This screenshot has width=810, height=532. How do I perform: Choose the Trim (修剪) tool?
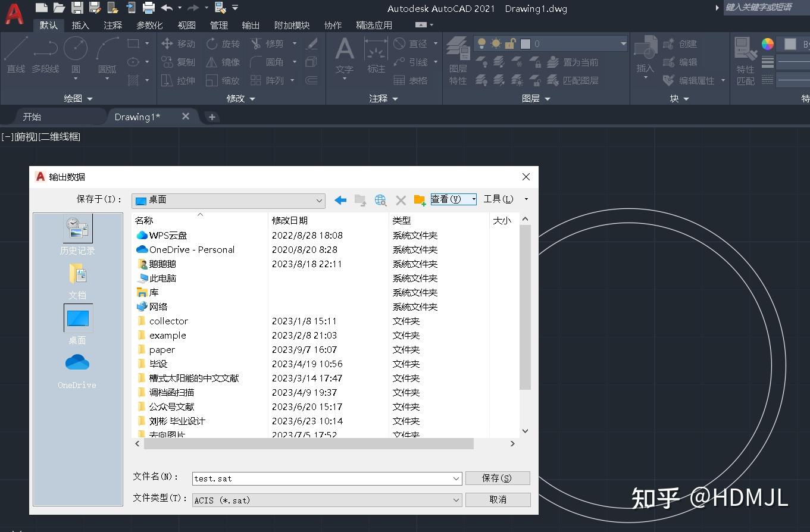[x=268, y=43]
